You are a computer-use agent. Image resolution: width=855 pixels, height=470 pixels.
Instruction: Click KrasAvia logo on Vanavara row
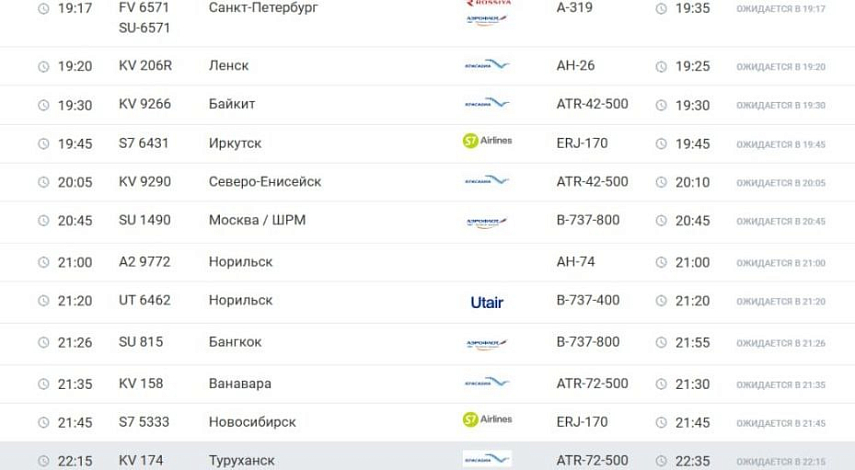tap(487, 382)
